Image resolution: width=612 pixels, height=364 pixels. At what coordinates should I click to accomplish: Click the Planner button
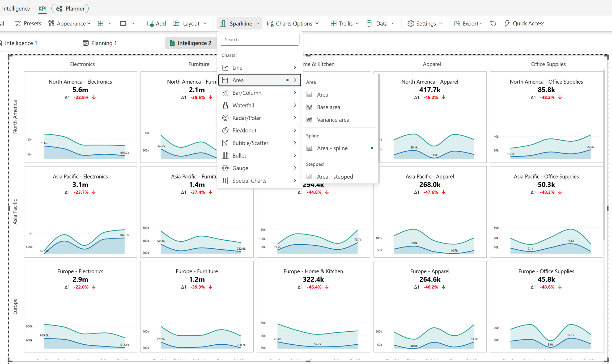[x=70, y=8]
